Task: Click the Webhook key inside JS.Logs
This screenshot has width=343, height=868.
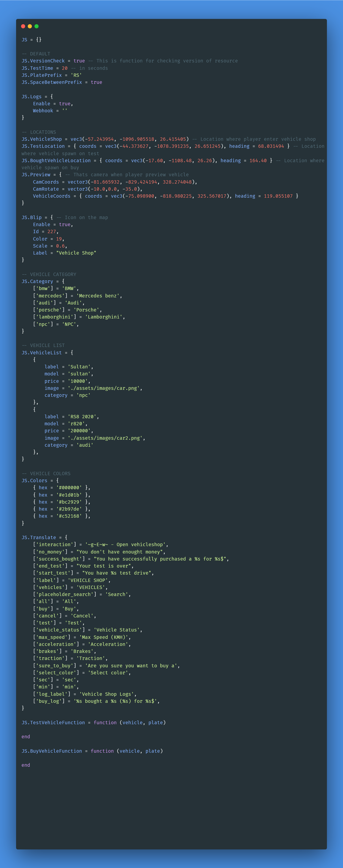Action: tap(43, 111)
